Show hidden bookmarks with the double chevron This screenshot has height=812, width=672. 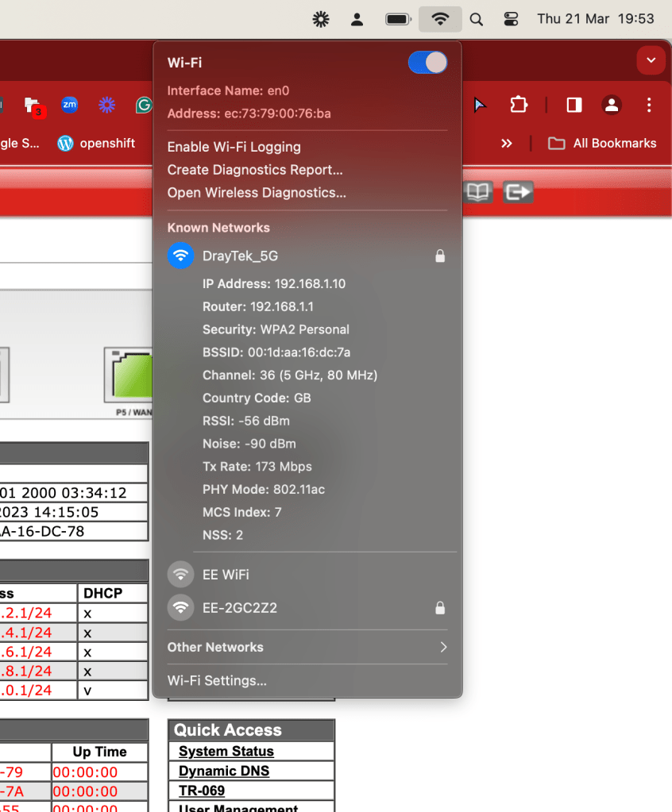point(506,144)
